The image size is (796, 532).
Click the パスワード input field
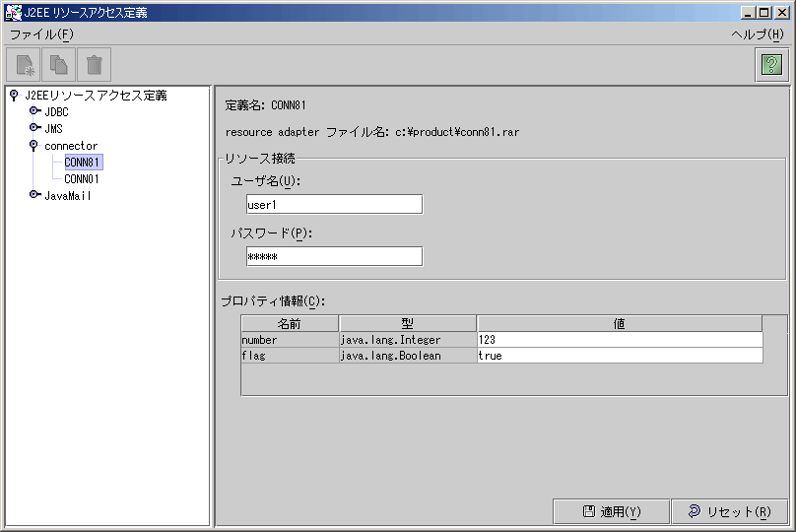[334, 256]
